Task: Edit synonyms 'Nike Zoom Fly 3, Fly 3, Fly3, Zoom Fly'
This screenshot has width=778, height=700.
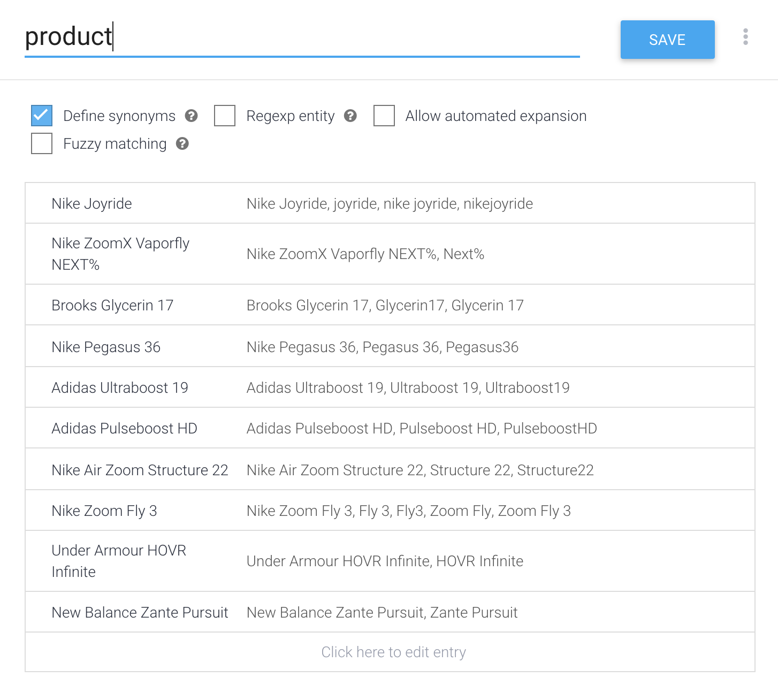Action: 409,511
